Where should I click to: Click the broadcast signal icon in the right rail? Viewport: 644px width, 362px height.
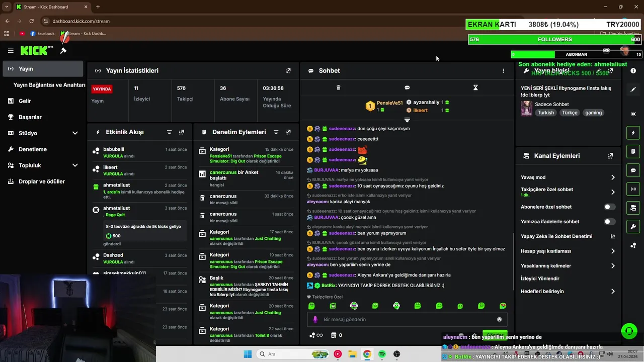tap(633, 189)
